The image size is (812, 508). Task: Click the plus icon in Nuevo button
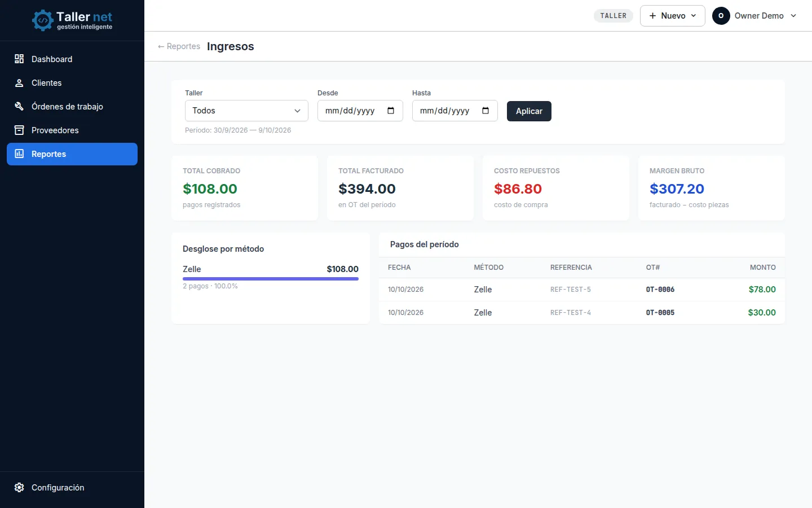click(x=653, y=16)
